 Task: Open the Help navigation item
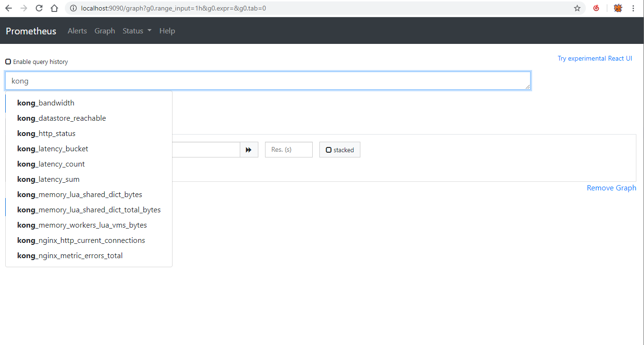point(167,31)
